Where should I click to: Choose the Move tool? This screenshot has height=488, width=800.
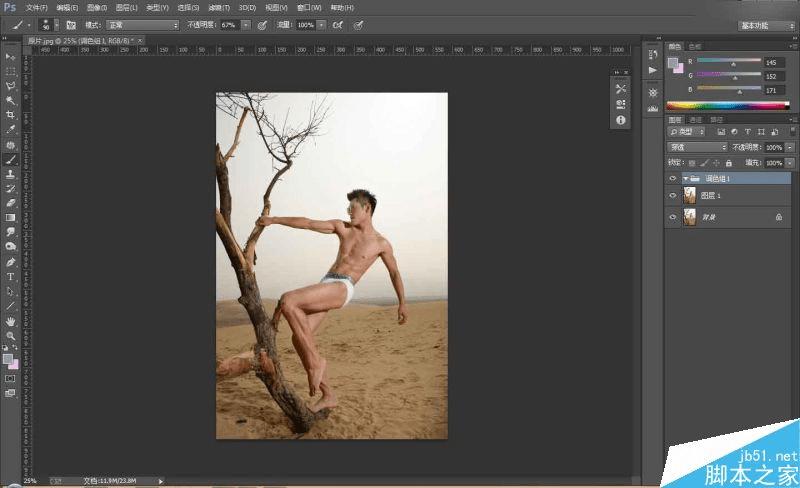[10, 56]
